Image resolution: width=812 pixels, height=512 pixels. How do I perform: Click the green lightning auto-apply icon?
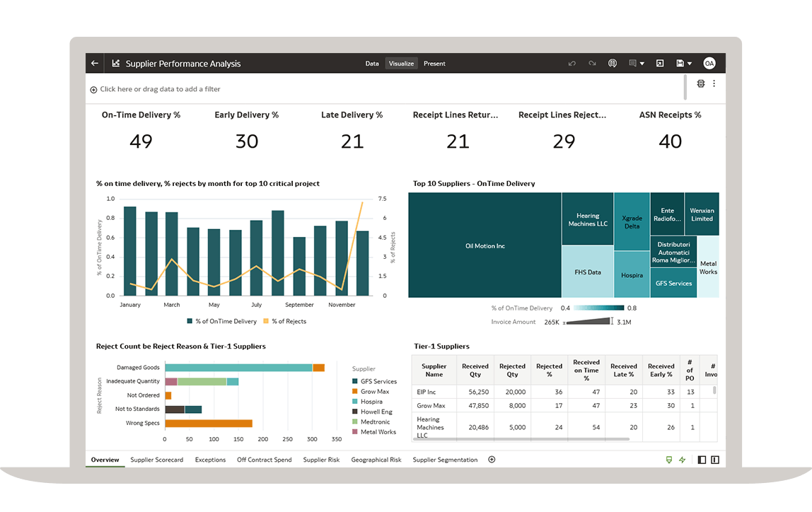683,460
